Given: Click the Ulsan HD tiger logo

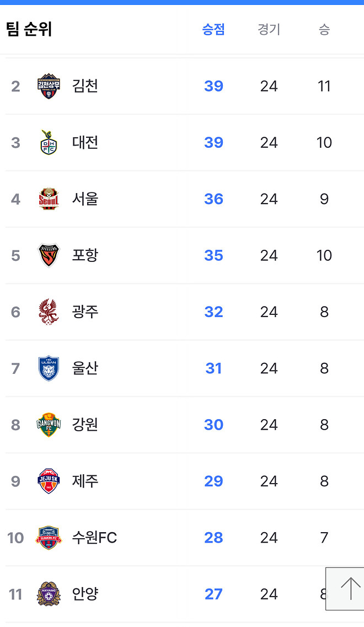Looking at the screenshot, I should (49, 368).
